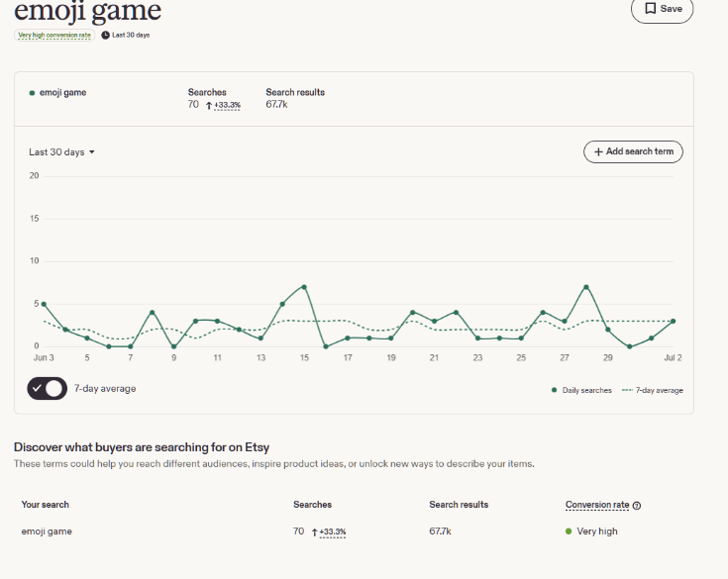Click Add search term button
The height and width of the screenshot is (579, 728).
(x=633, y=151)
